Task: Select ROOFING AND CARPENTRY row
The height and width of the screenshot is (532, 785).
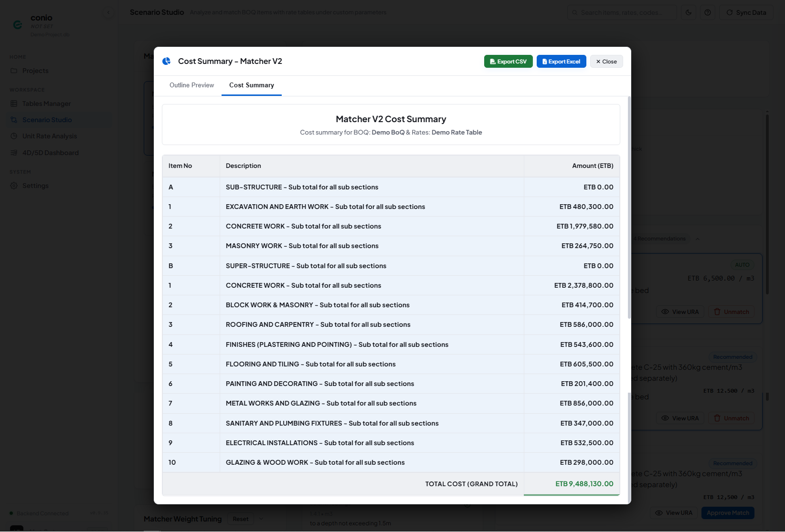Action: pos(391,325)
